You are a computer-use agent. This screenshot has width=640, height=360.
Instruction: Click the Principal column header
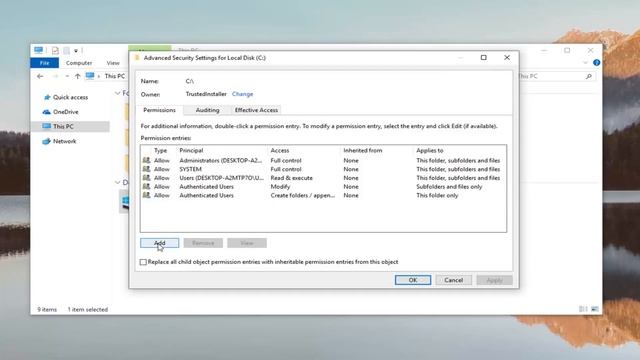click(191, 150)
